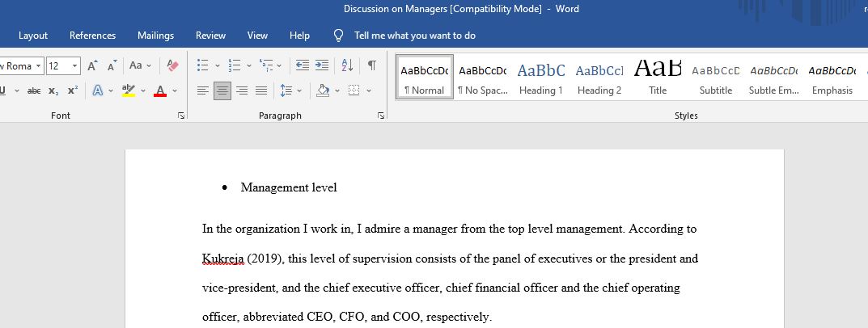
Task: Sort paragraphs with the A-Z icon
Action: (347, 65)
